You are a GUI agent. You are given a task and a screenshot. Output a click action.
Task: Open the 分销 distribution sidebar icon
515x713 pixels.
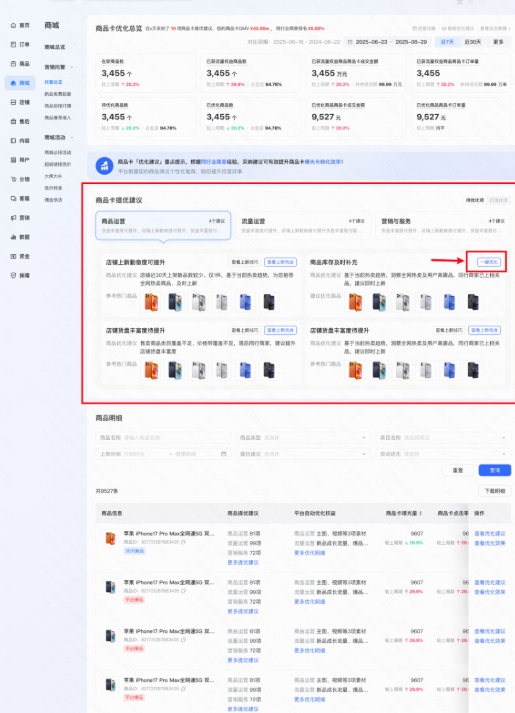[14, 179]
